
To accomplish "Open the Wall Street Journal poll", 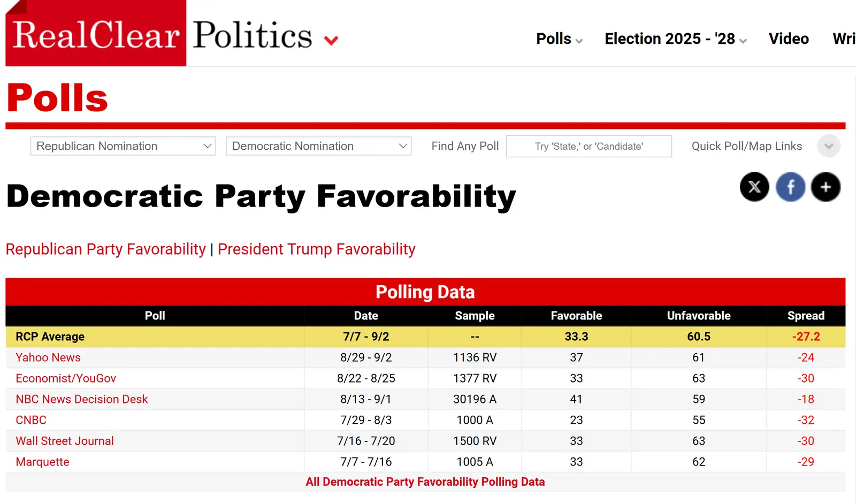I will (65, 441).
